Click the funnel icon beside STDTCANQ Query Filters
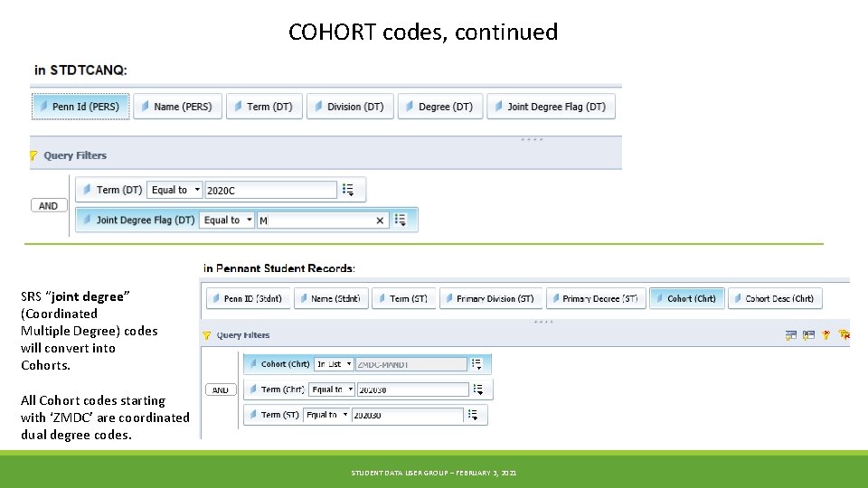Viewport: 868px width, 488px height. coord(33,155)
